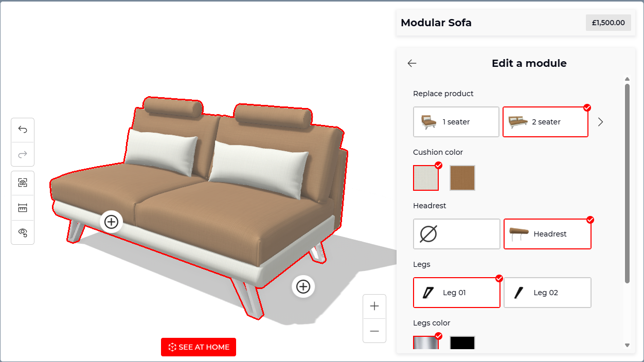The image size is (644, 362).
Task: Show dimensions with the ruler icon
Action: point(23,208)
